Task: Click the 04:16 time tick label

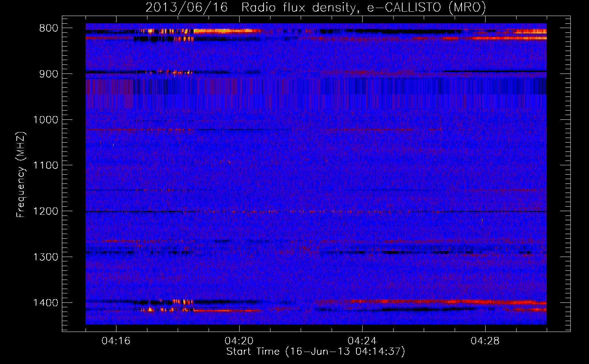Action: 116,341
